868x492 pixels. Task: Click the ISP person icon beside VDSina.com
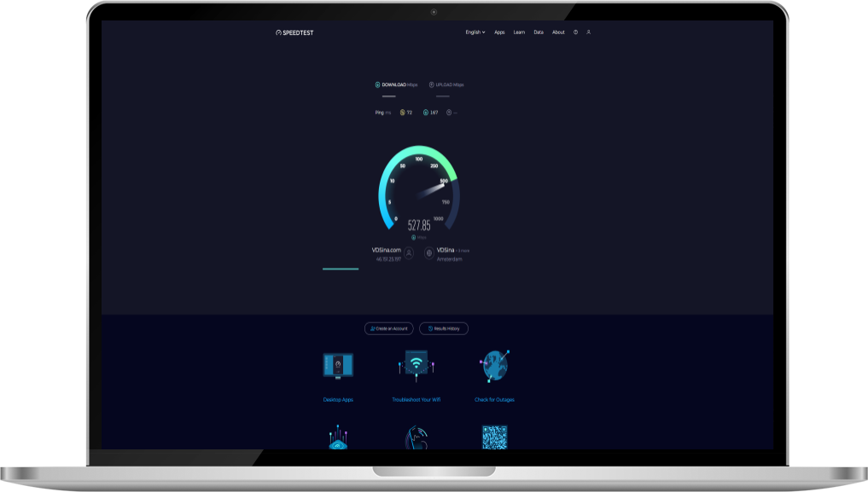coord(409,253)
